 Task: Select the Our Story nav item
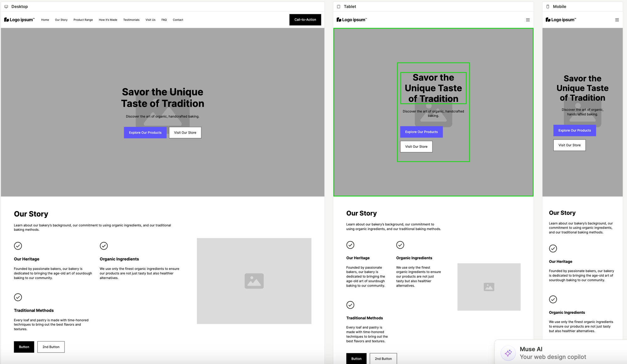pos(61,20)
